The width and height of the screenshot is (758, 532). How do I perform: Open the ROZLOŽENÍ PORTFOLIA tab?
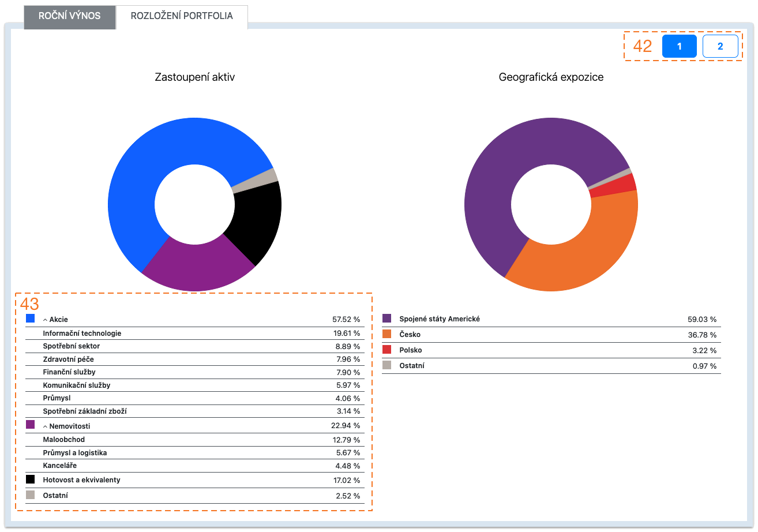182,16
